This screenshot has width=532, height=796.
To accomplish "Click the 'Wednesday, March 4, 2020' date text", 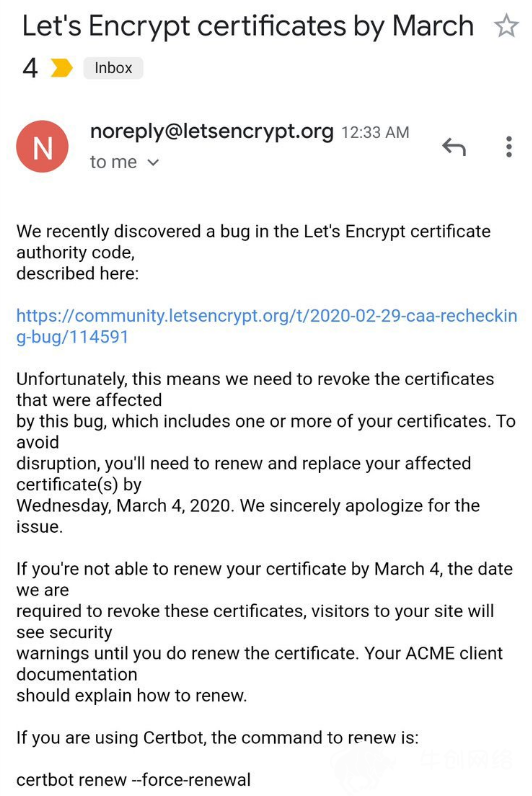I will 125,506.
